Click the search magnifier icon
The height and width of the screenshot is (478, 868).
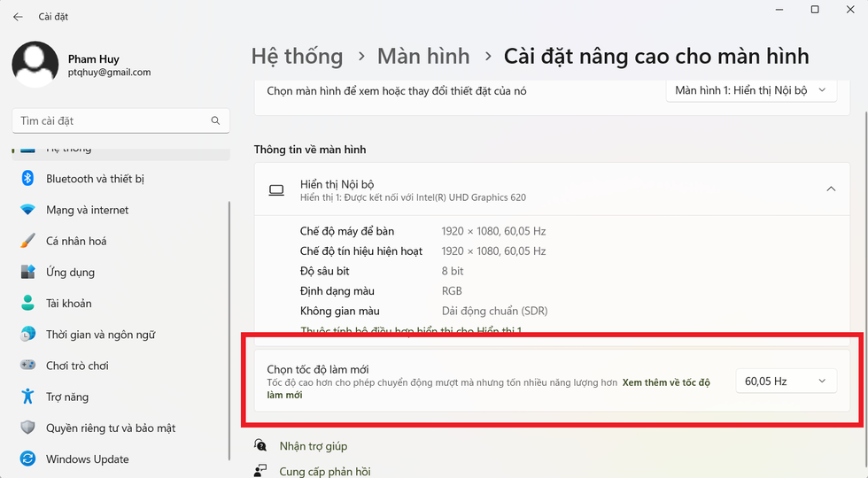pos(215,120)
